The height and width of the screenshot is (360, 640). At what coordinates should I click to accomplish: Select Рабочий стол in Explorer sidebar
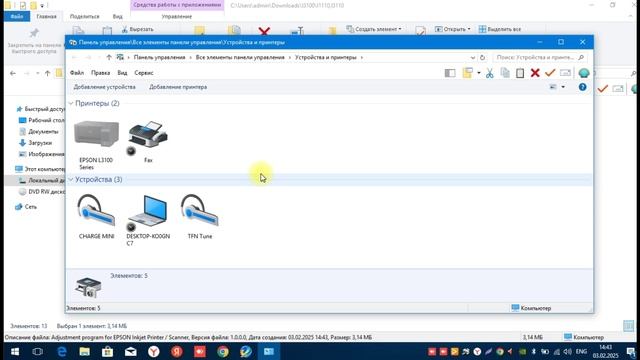coord(42,120)
